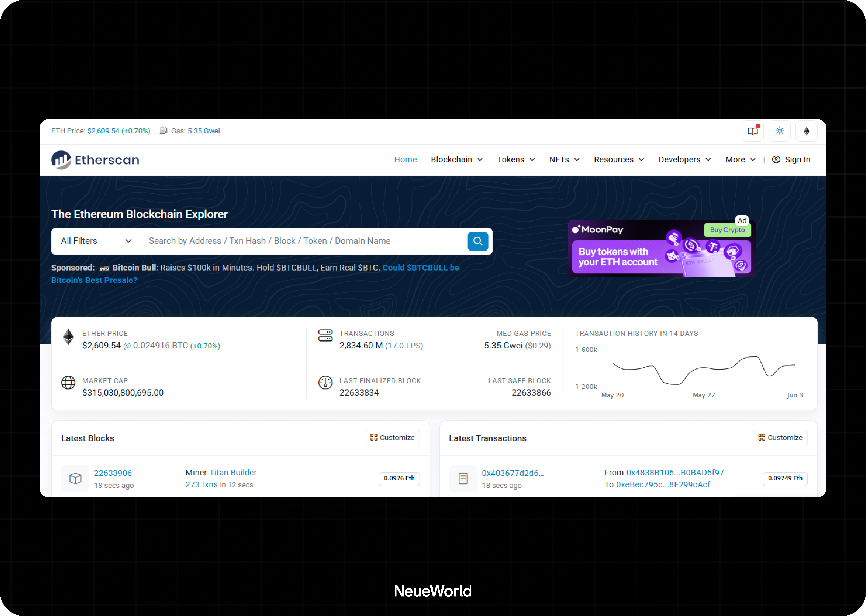Click the 5.35 Gwei med gas price value
Screen dimensions: 866x616
503,346
